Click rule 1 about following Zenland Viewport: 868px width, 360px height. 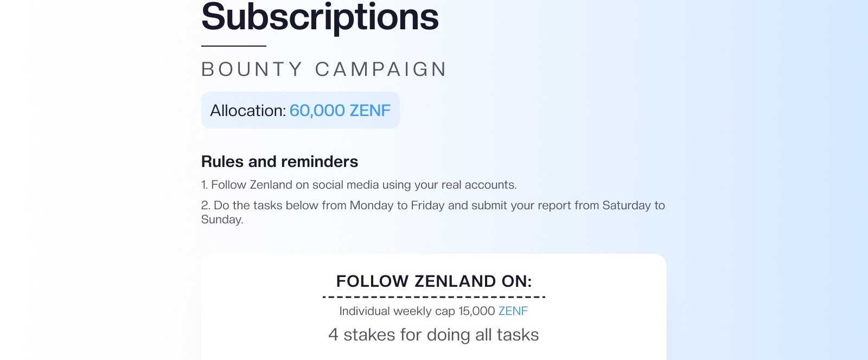(x=359, y=185)
